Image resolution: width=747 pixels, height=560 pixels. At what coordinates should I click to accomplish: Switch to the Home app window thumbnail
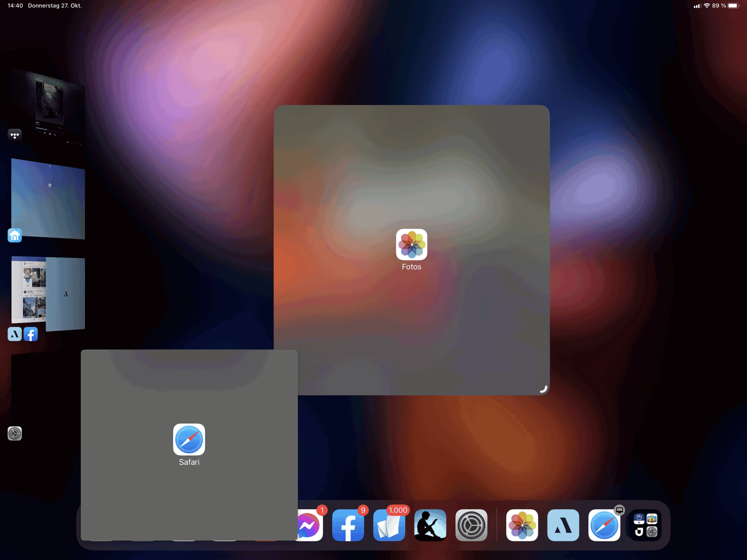[x=48, y=198]
